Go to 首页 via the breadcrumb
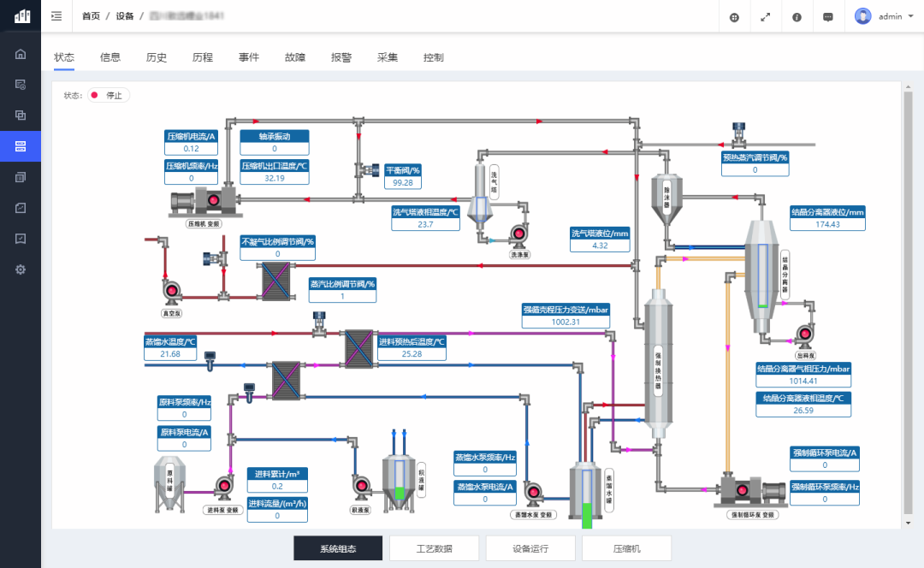The height and width of the screenshot is (568, 924). click(x=91, y=16)
